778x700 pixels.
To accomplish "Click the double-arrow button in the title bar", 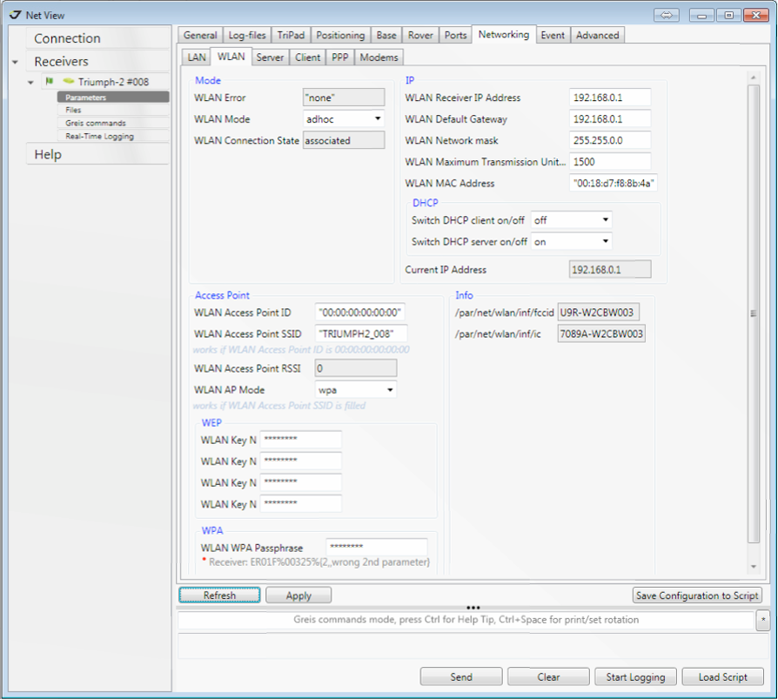I will click(667, 15).
